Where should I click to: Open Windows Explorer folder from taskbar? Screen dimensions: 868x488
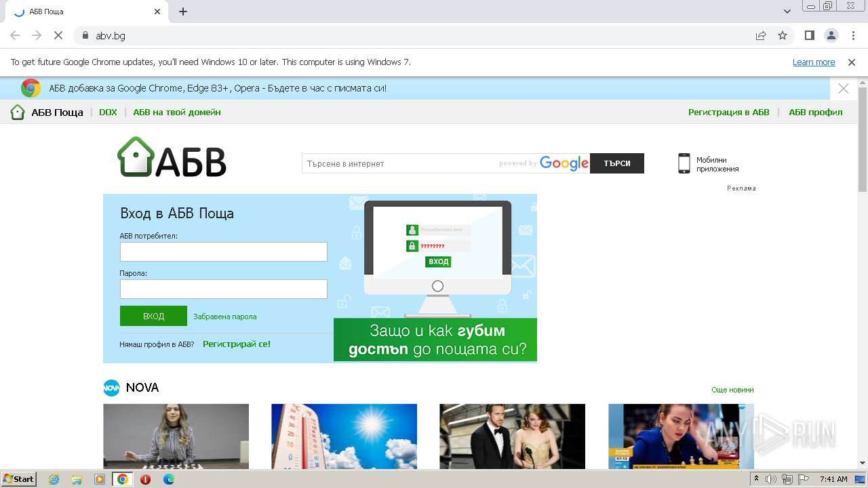[77, 479]
